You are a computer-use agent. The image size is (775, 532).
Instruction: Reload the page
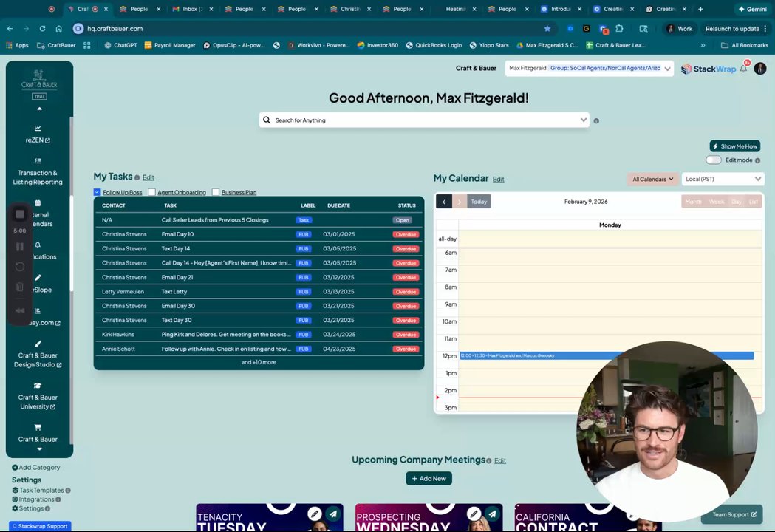[x=43, y=29]
